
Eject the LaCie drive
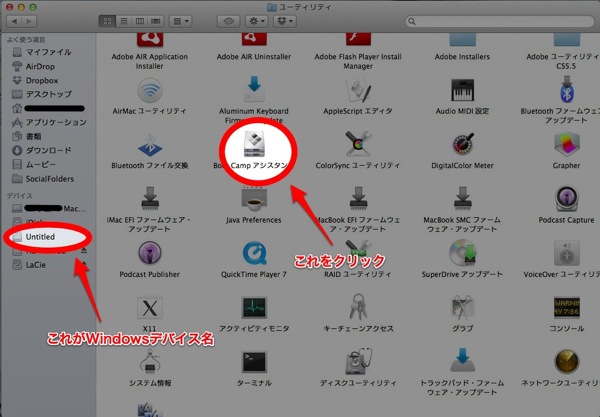[x=84, y=265]
